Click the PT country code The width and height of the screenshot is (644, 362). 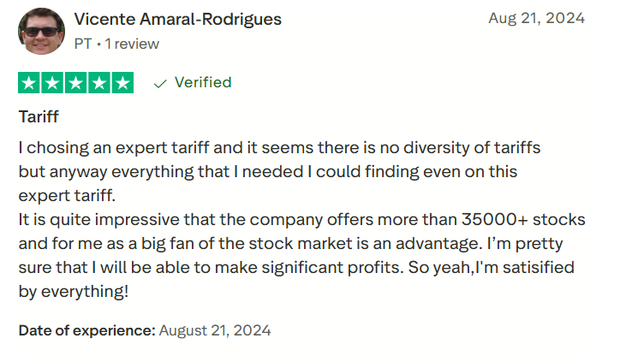(x=83, y=44)
